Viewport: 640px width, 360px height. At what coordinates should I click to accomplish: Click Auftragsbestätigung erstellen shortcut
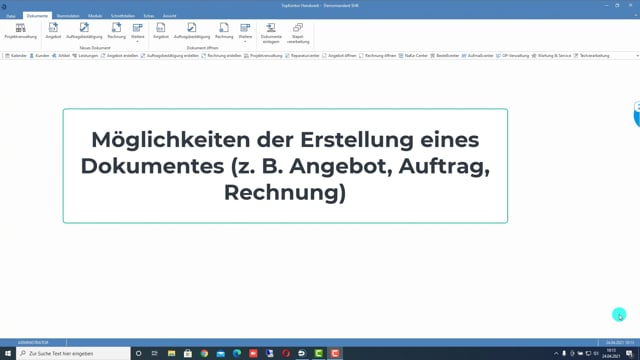(170, 56)
